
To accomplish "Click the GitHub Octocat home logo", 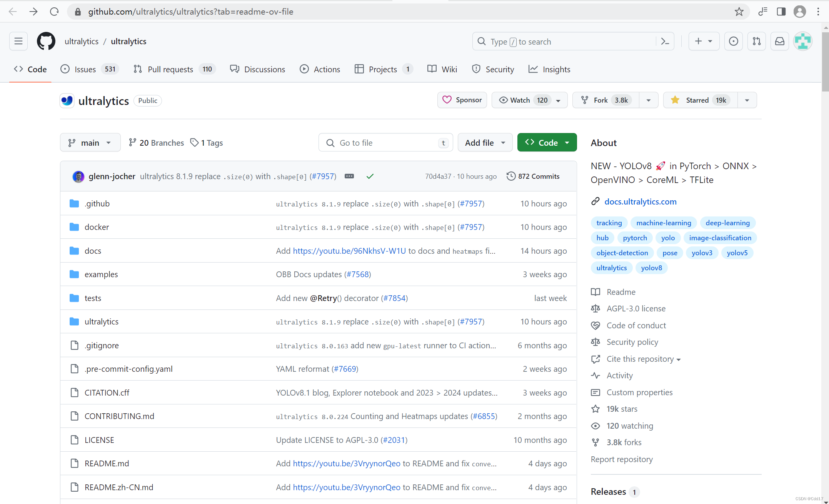I will click(x=46, y=41).
